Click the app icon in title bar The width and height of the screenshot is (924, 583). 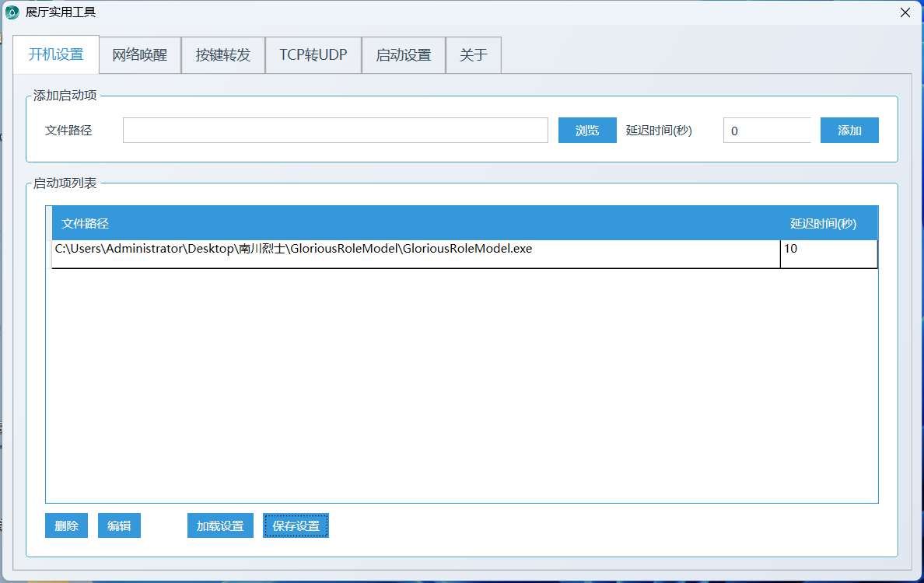[12, 12]
